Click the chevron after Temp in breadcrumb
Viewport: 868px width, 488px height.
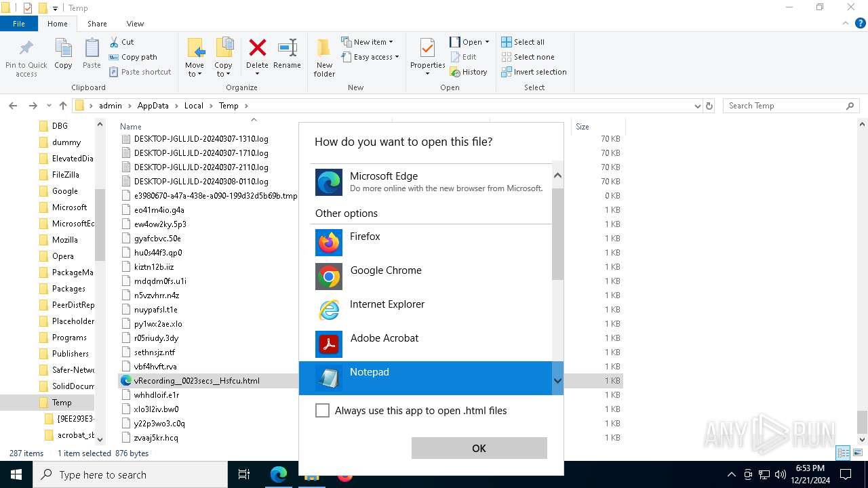tap(245, 106)
